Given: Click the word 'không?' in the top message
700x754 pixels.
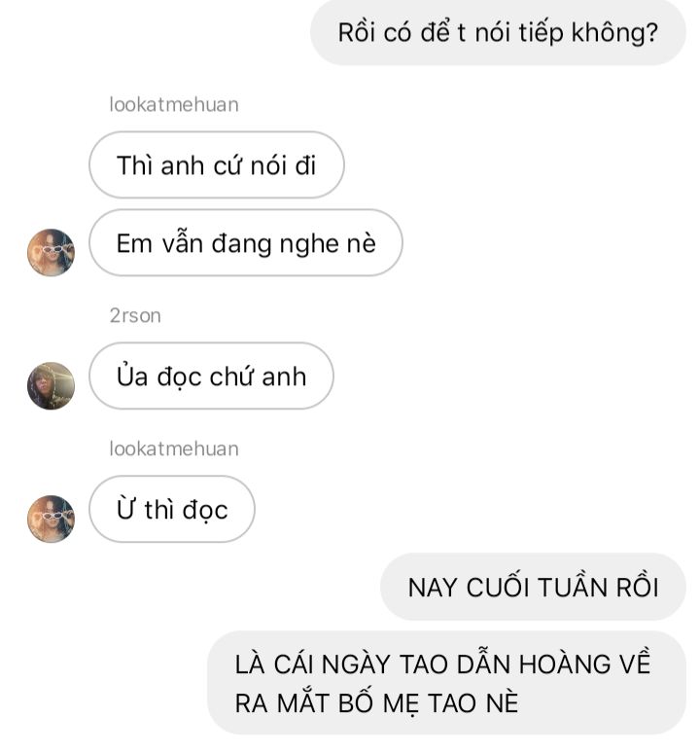Looking at the screenshot, I should point(614,34).
